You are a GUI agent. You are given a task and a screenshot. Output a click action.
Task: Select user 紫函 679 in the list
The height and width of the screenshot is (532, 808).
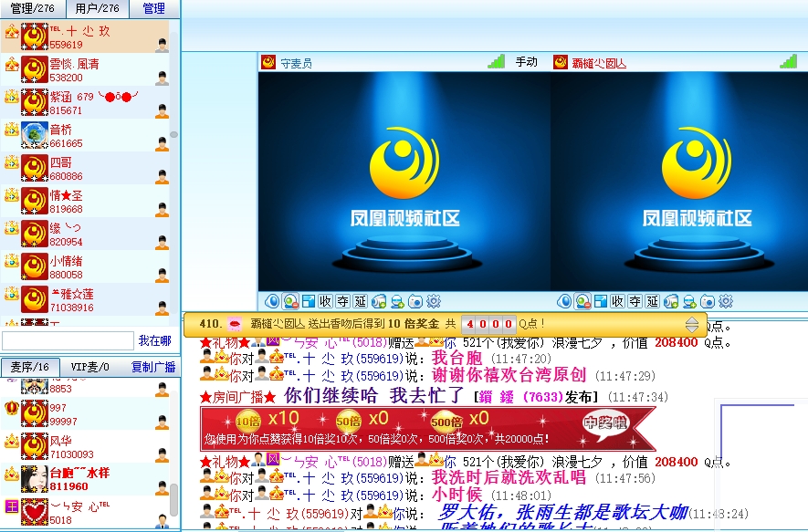point(85,102)
